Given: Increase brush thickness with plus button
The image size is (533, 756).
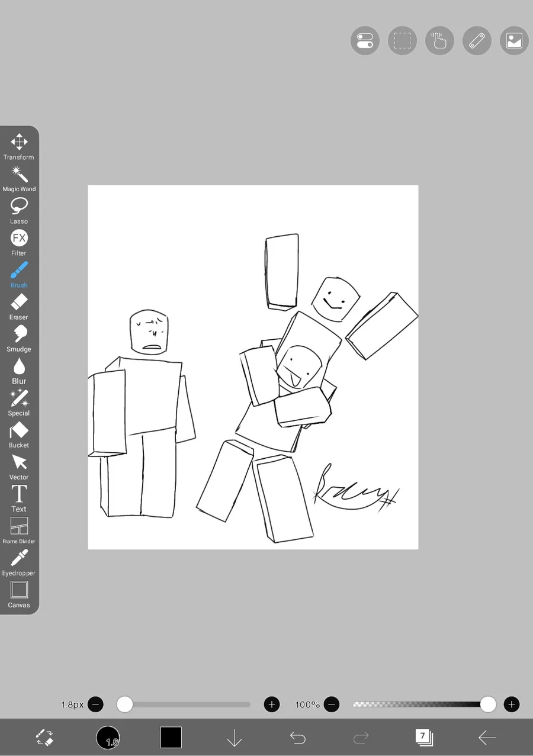Looking at the screenshot, I should tap(272, 704).
